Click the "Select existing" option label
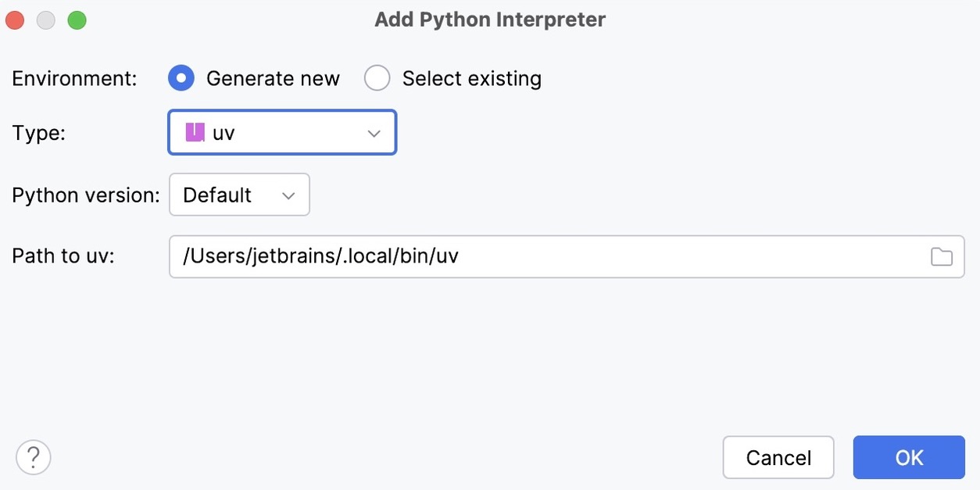This screenshot has width=980, height=490. pos(471,79)
